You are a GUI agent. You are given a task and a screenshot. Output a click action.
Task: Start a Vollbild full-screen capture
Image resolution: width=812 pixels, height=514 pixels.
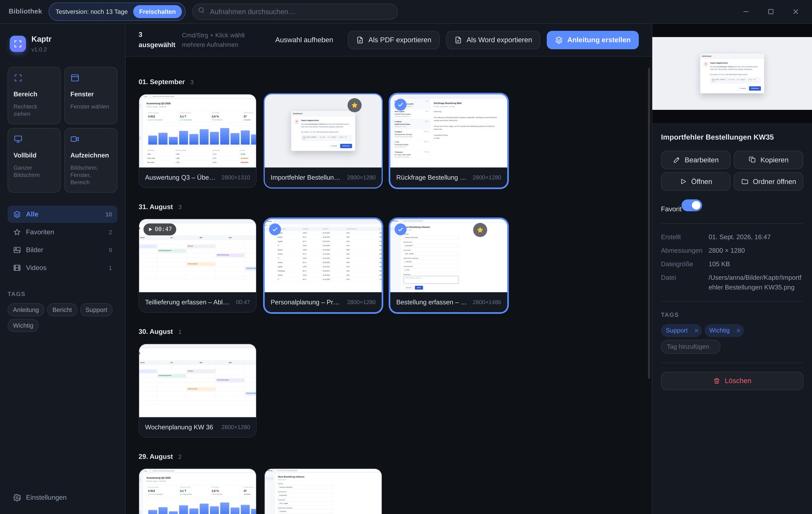coord(34,160)
